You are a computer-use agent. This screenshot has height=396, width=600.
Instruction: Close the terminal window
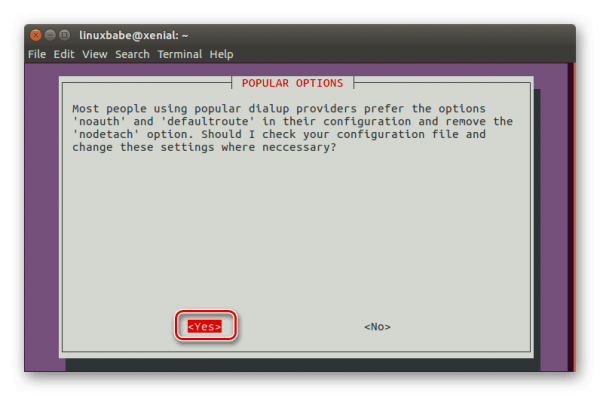[x=36, y=35]
